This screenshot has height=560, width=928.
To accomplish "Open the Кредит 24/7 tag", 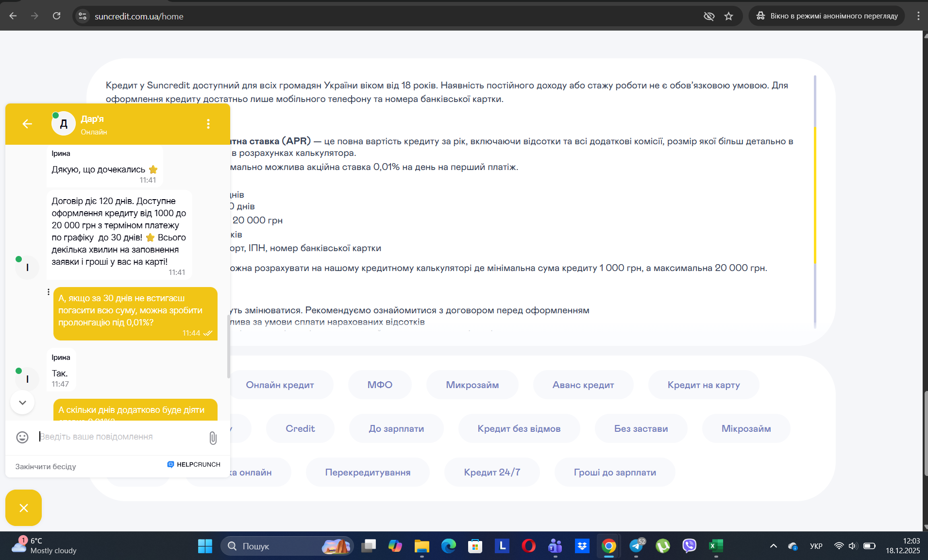I will point(492,472).
